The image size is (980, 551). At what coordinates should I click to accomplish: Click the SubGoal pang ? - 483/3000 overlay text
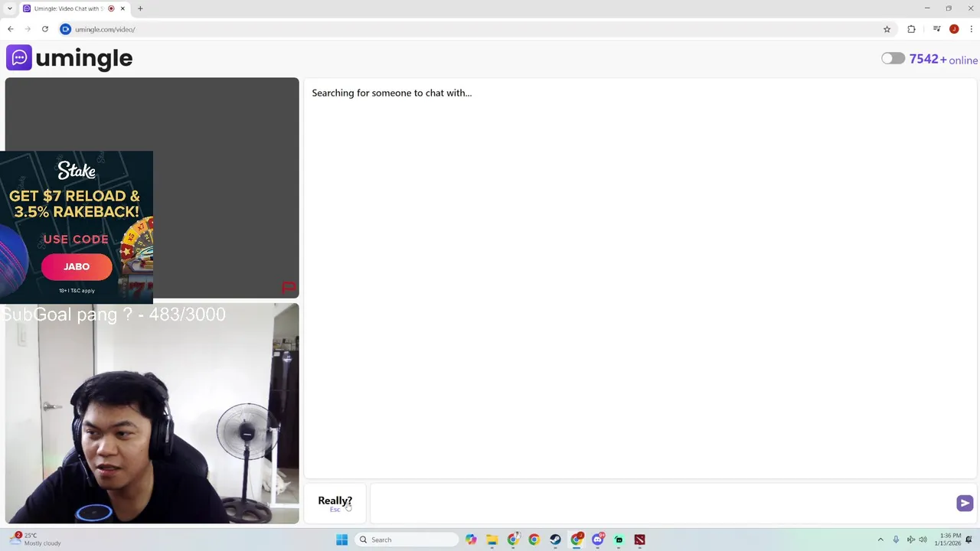pyautogui.click(x=113, y=315)
